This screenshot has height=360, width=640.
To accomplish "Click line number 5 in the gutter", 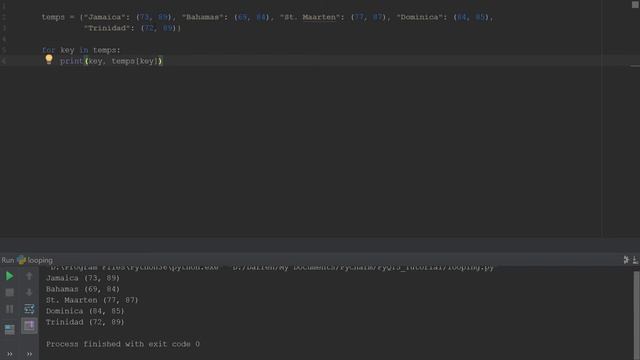I will click(4, 50).
